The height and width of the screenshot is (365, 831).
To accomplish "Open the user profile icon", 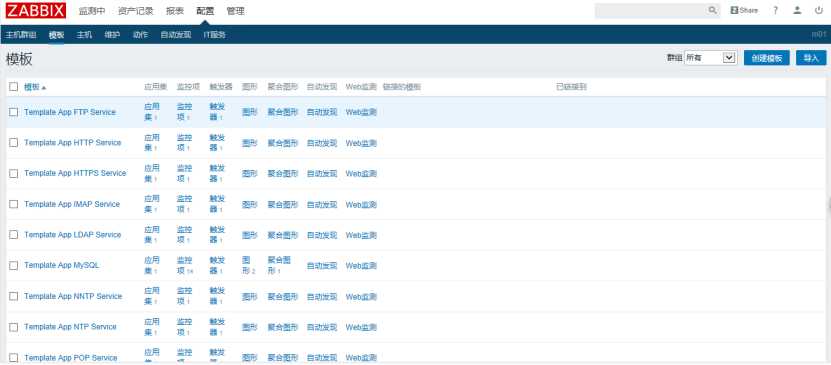I will point(797,10).
